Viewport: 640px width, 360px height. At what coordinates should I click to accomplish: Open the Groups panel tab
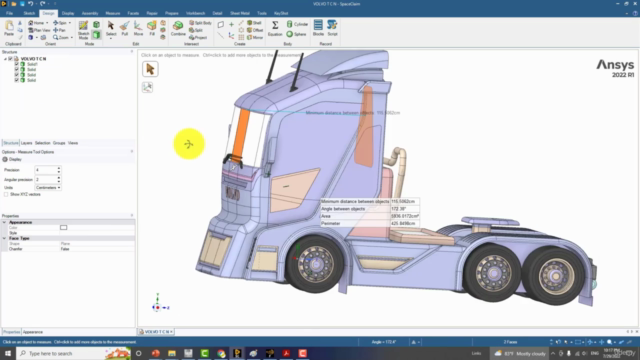click(59, 143)
